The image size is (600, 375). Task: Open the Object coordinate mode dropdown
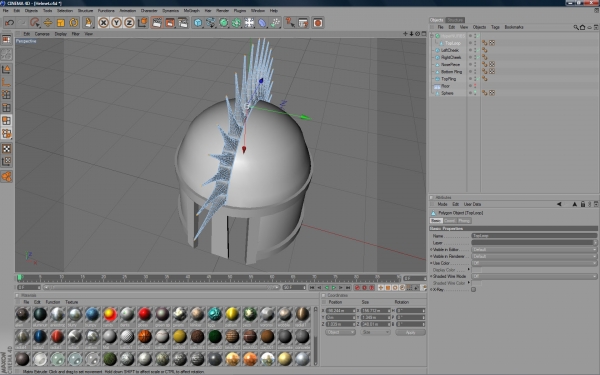point(341,332)
